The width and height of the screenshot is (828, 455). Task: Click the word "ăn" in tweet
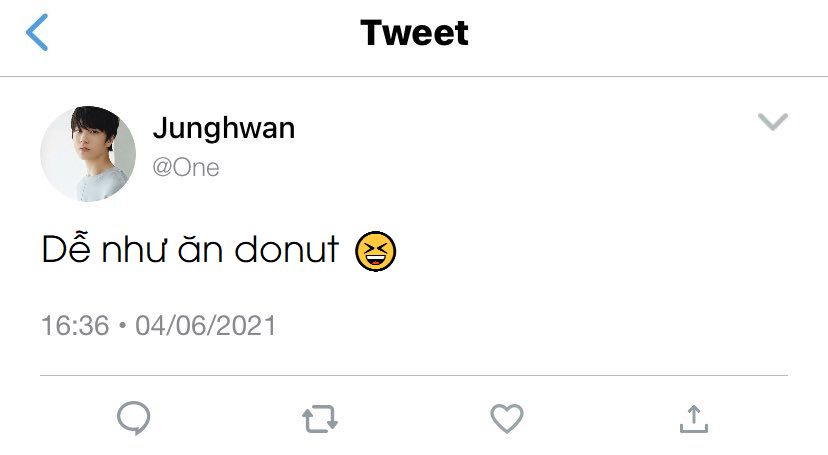coord(202,250)
